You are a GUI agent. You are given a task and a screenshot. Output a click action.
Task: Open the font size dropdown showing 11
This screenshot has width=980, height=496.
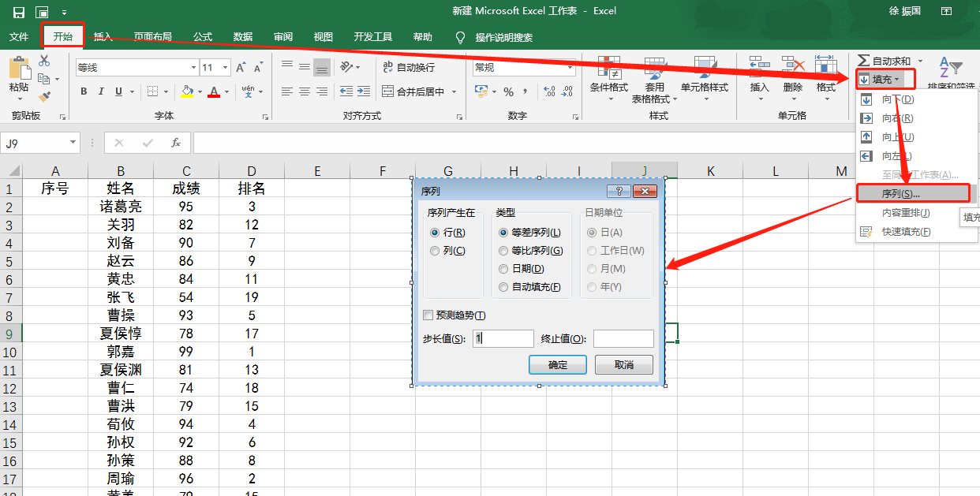226,68
